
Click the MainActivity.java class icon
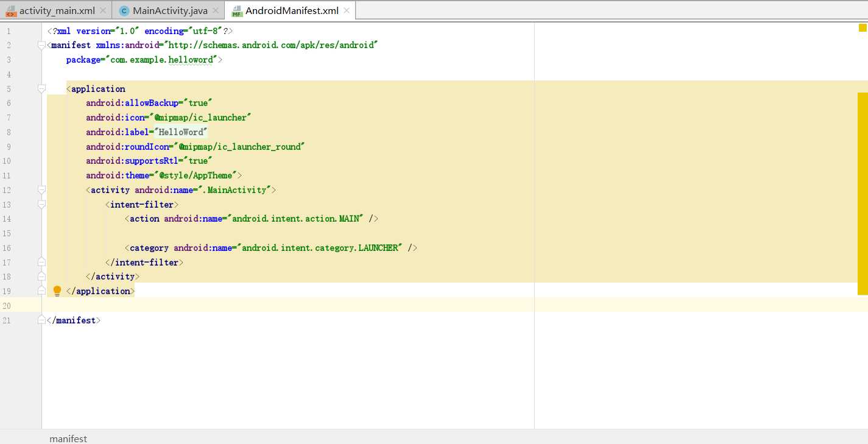(x=124, y=11)
